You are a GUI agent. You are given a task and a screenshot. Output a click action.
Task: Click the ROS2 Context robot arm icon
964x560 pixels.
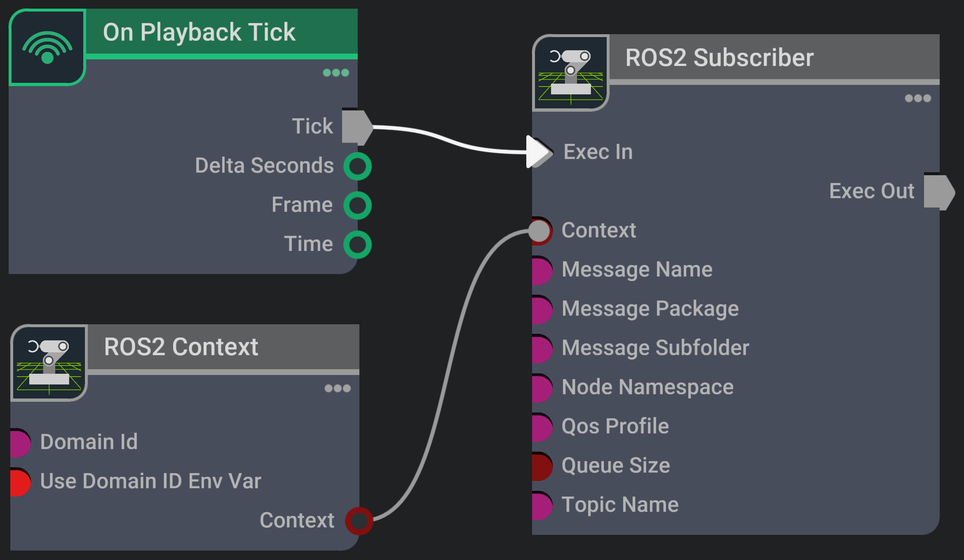[49, 363]
